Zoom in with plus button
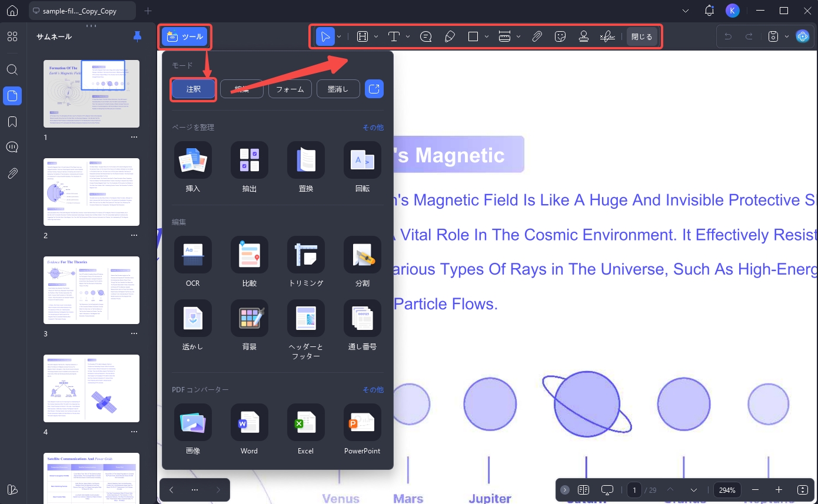This screenshot has width=818, height=504. (x=779, y=490)
